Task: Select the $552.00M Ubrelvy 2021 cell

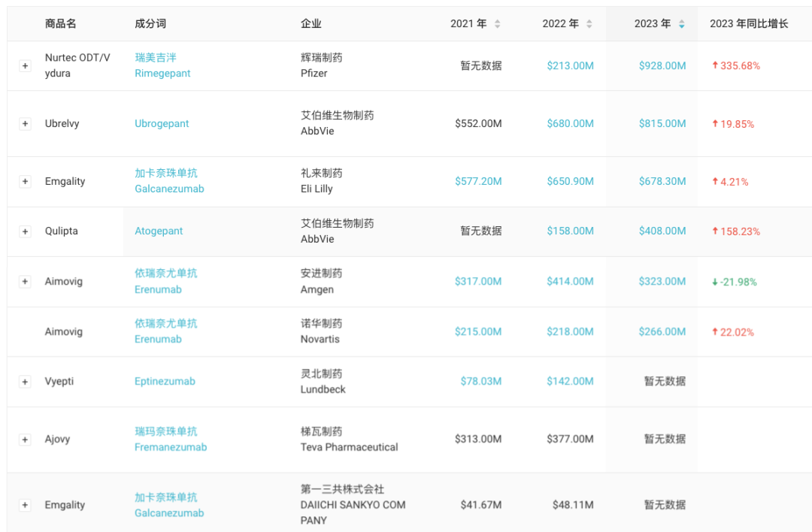Action: click(x=478, y=124)
